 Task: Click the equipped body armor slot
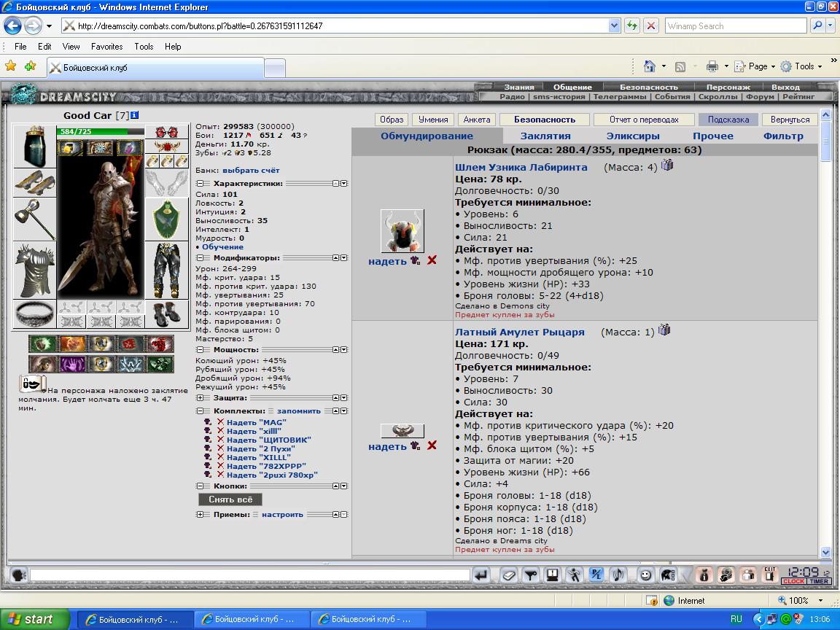(x=34, y=271)
